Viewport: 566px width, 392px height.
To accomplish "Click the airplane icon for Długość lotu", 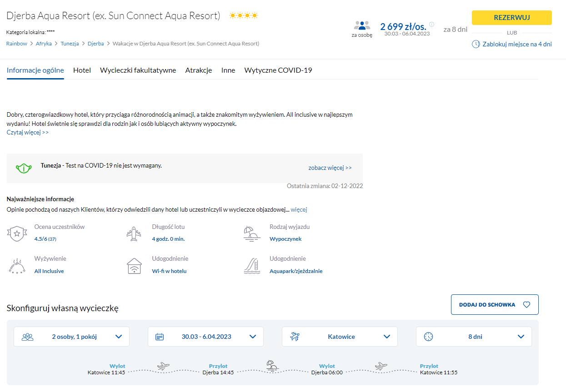I will 134,233.
